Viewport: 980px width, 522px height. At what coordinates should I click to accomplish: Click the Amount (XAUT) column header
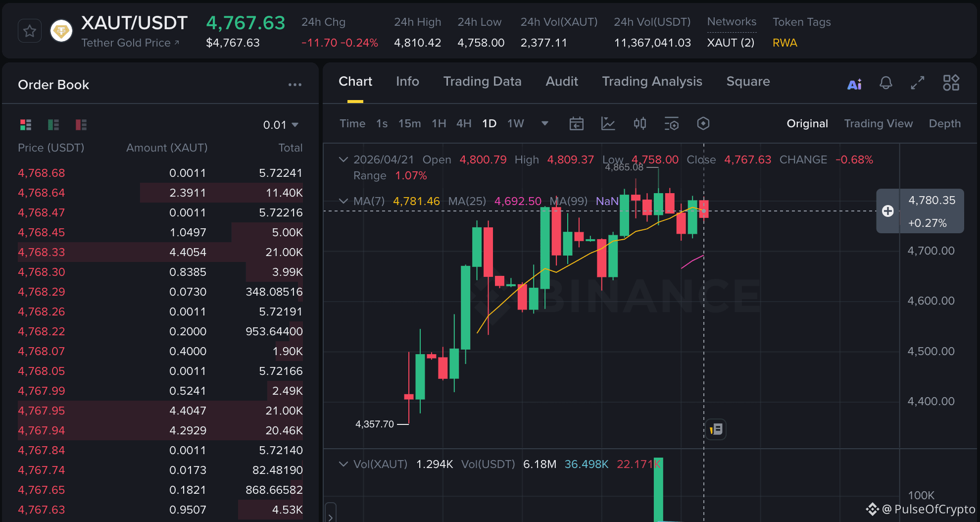point(167,148)
